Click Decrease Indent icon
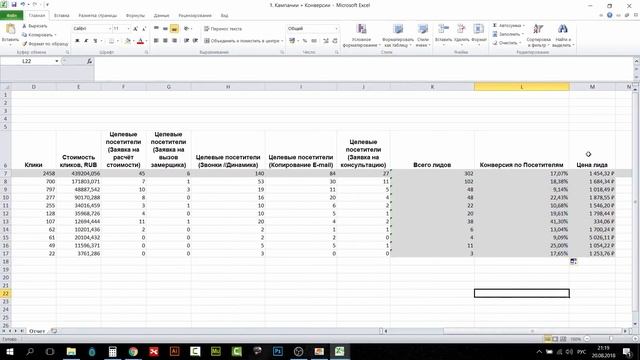 187,41
